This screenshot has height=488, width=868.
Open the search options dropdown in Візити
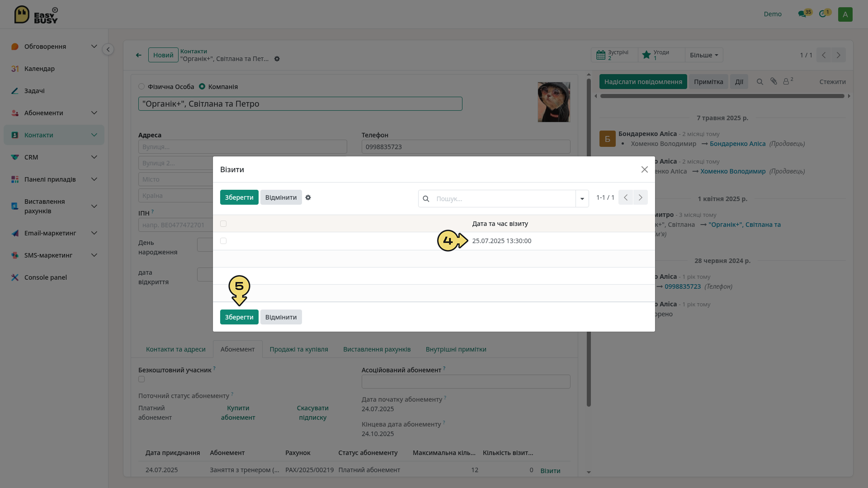click(582, 199)
